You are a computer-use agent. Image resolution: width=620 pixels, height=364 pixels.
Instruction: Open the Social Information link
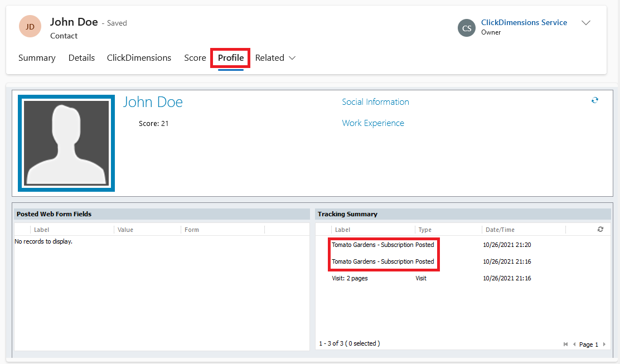[375, 102]
